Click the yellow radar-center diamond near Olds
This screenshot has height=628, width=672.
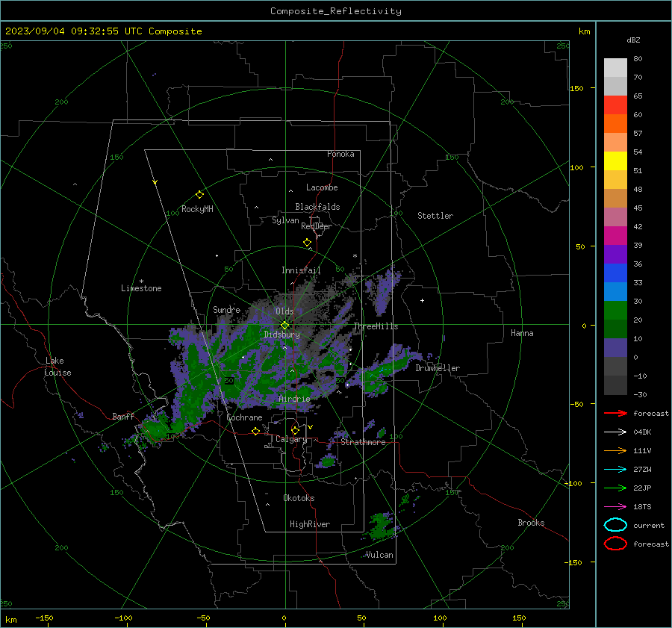[284, 326]
